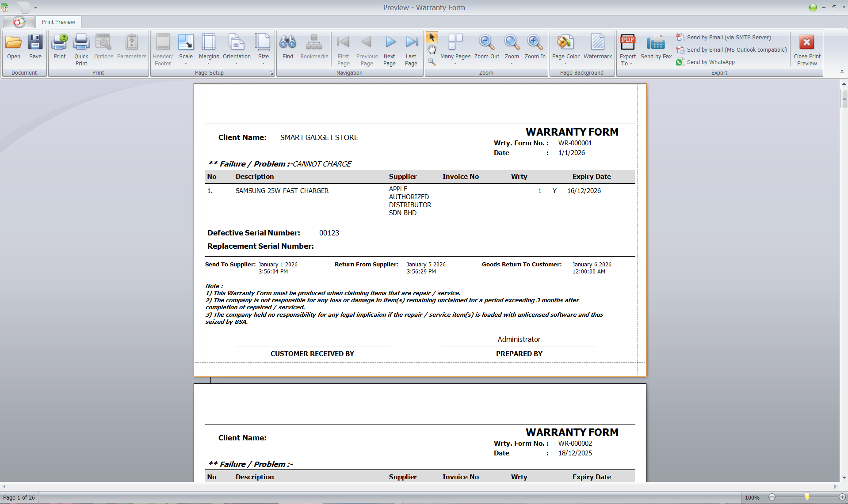Select the Hand pan tool
The image size is (848, 504).
[432, 49]
